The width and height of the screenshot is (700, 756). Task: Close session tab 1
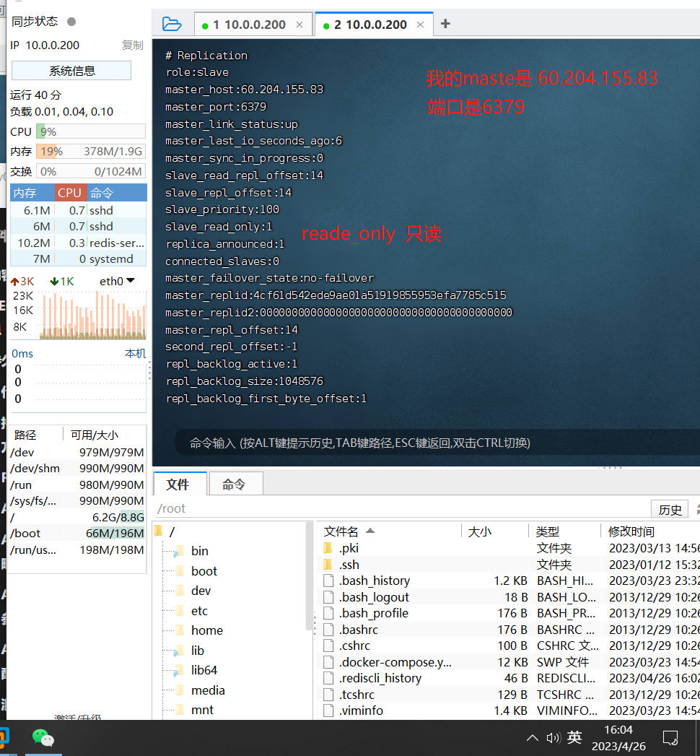299,25
